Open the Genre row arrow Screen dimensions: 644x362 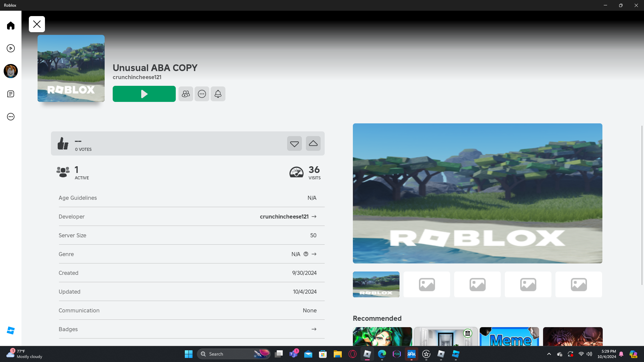pyautogui.click(x=314, y=254)
